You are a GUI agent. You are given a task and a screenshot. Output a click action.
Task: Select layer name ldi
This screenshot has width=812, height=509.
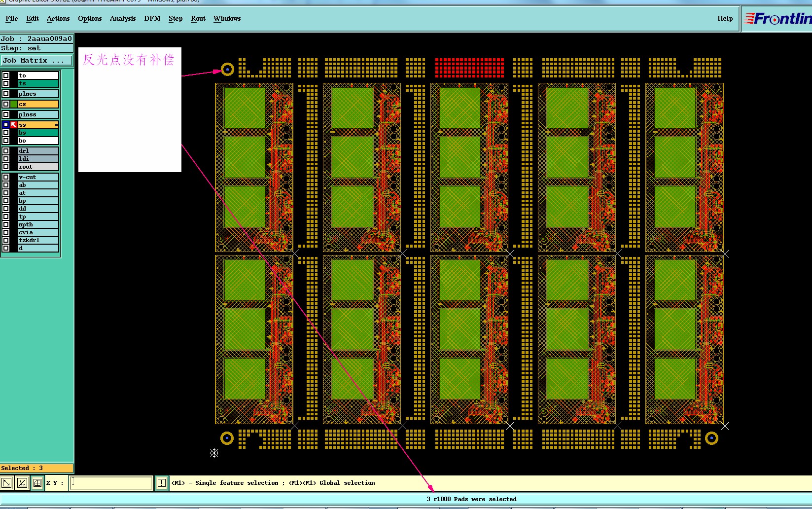(x=38, y=159)
